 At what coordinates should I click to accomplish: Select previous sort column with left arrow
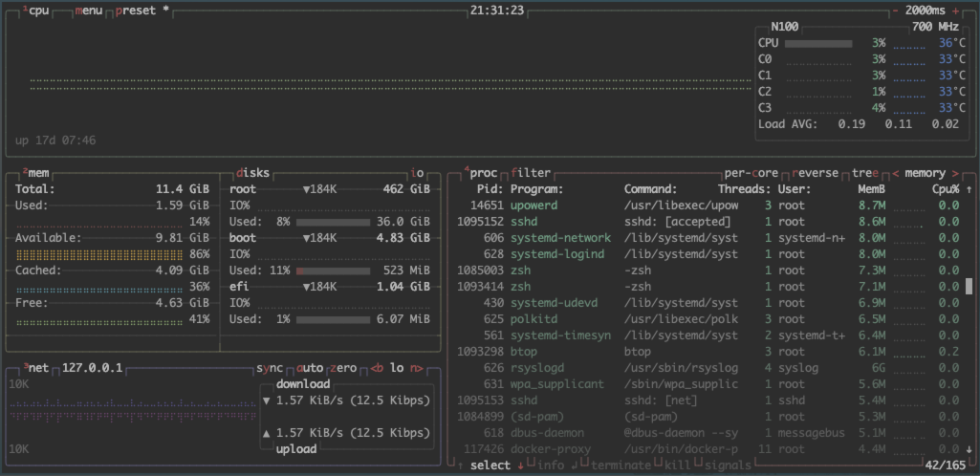click(896, 173)
